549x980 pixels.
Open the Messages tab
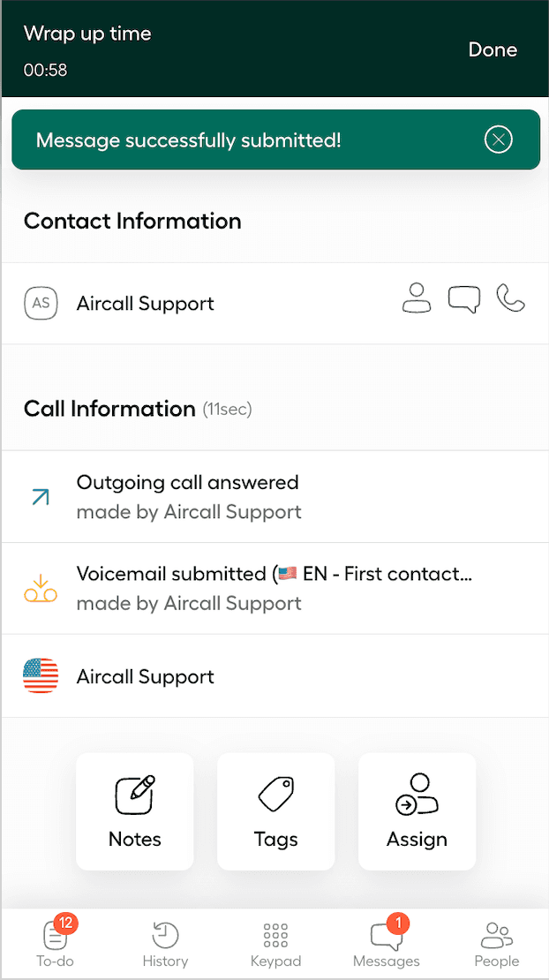pyautogui.click(x=386, y=943)
